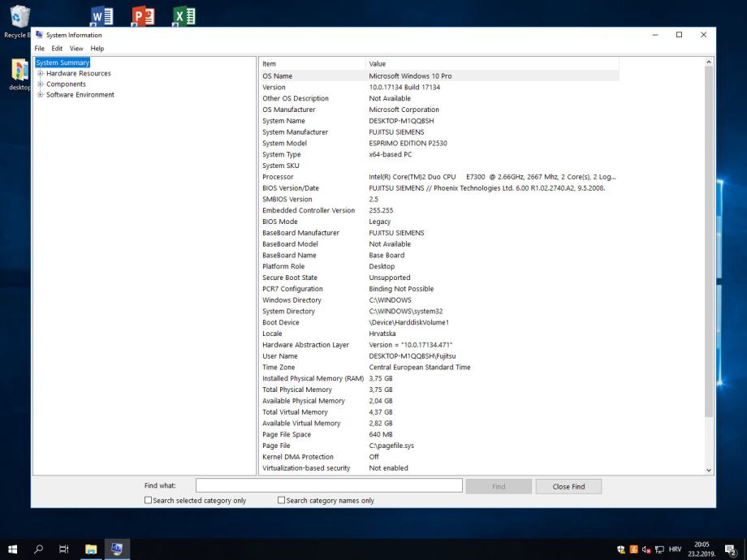
Task: Expand the Software Environment tree node
Action: click(x=41, y=95)
